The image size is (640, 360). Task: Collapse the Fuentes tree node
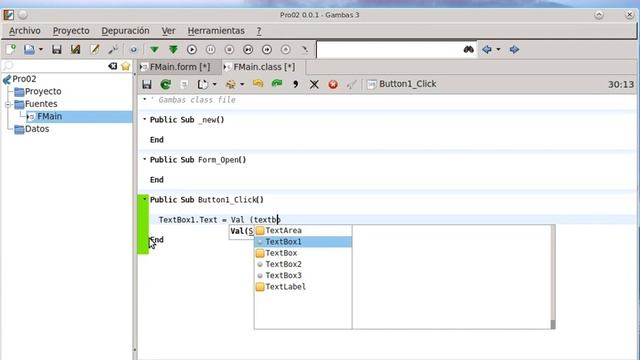[x=7, y=104]
